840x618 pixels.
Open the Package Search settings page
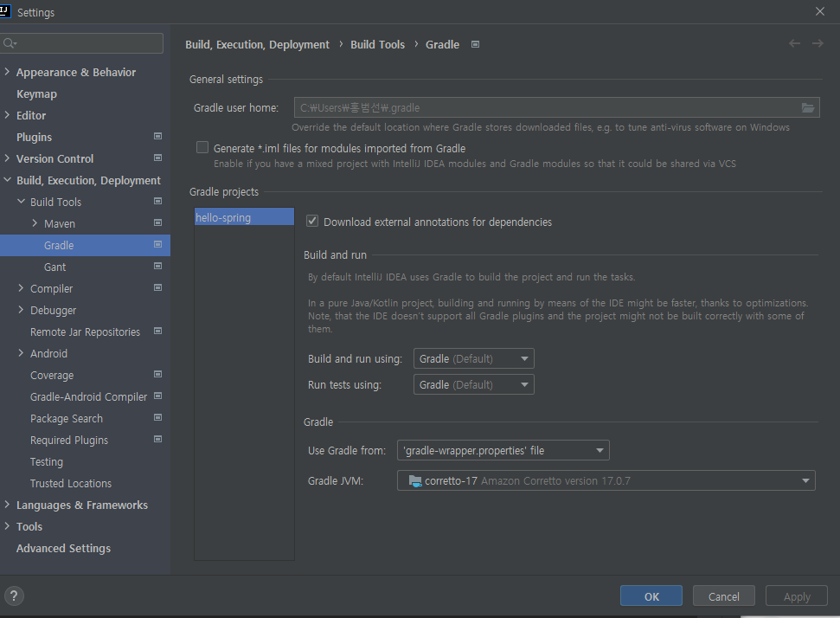[67, 419]
